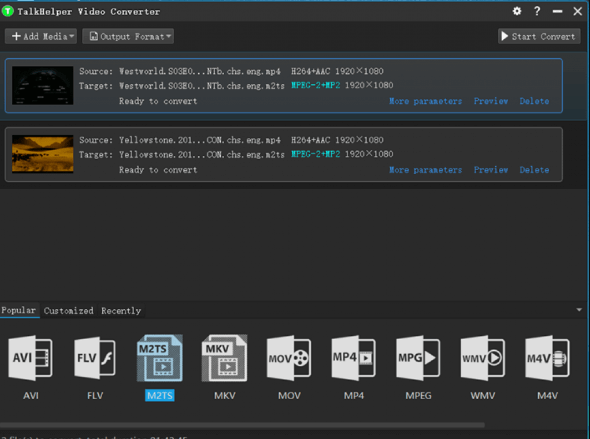Click MPEG-2+MP2 codec for Yellowstone target
The height and width of the screenshot is (439, 590).
coord(316,154)
